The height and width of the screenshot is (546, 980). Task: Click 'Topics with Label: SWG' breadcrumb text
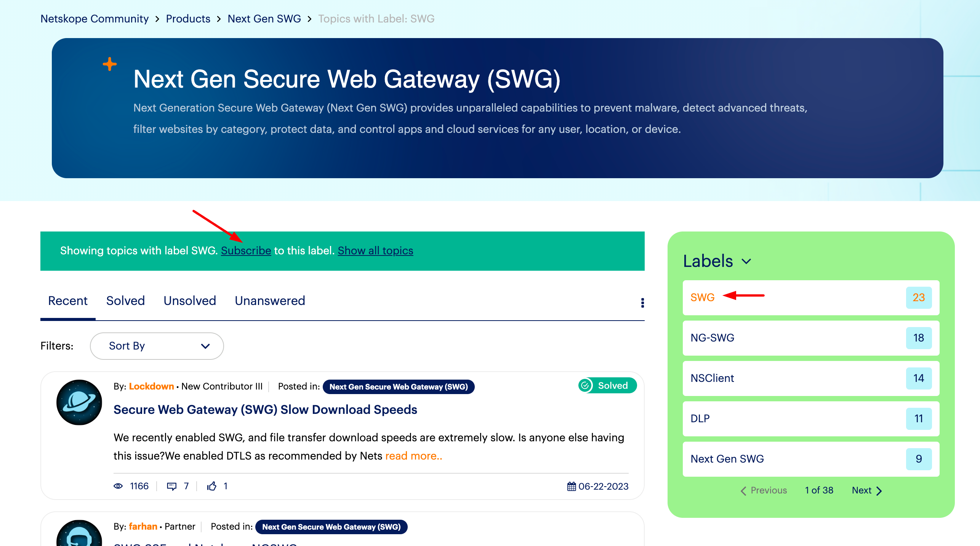click(x=376, y=19)
